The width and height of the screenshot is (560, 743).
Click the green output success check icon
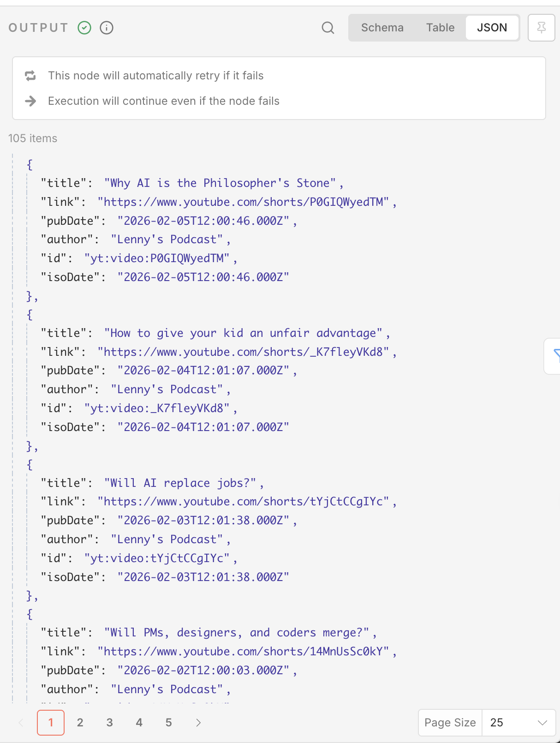84,28
